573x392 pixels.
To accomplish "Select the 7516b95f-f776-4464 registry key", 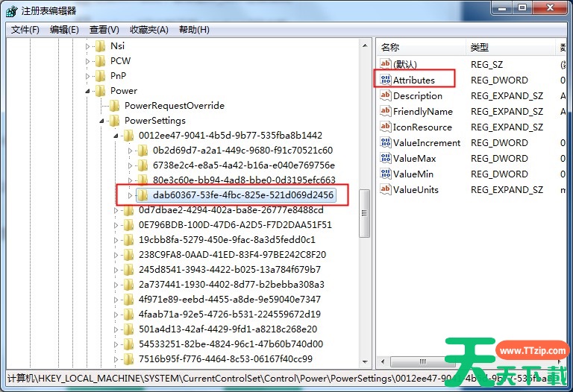I will point(225,358).
